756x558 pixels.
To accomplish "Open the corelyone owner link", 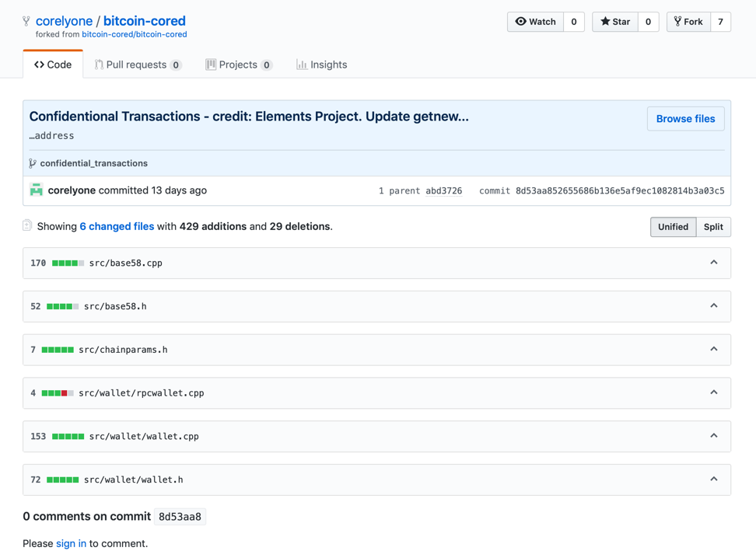I will (x=64, y=21).
